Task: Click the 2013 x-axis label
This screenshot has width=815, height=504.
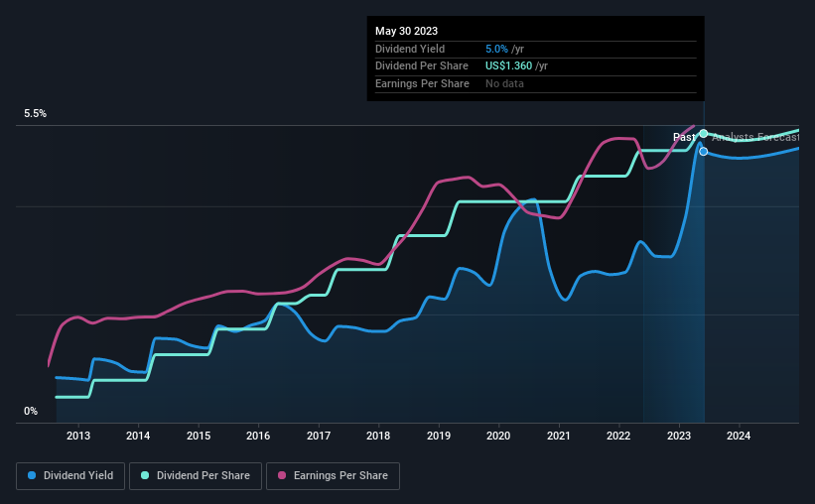Action: pyautogui.click(x=78, y=436)
